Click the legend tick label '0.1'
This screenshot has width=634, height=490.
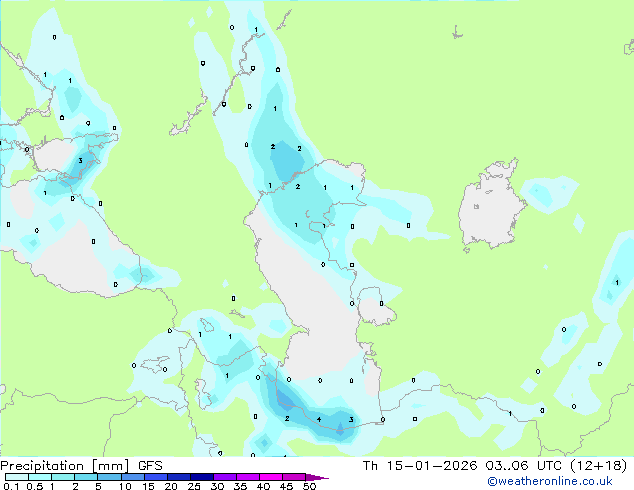[11, 486]
